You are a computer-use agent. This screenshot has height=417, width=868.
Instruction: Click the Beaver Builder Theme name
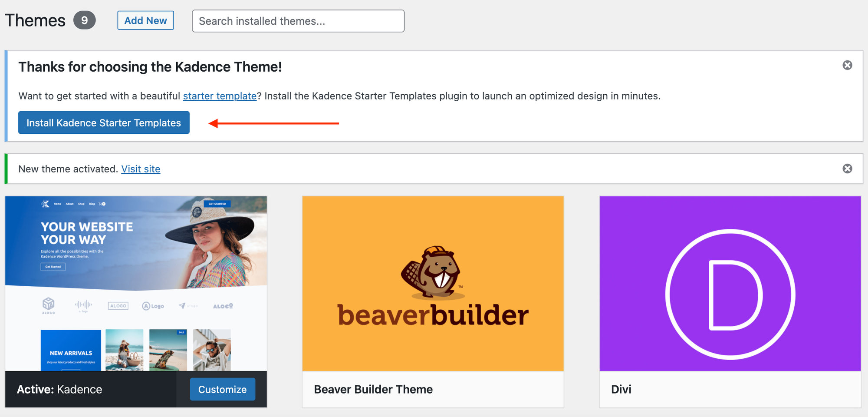373,389
